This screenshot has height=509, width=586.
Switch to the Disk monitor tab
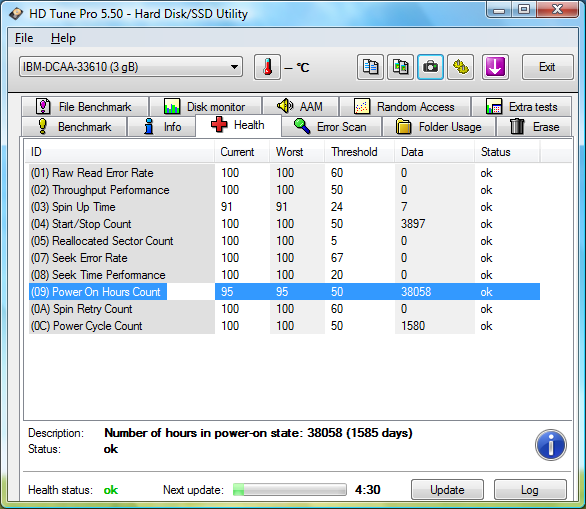tap(205, 107)
